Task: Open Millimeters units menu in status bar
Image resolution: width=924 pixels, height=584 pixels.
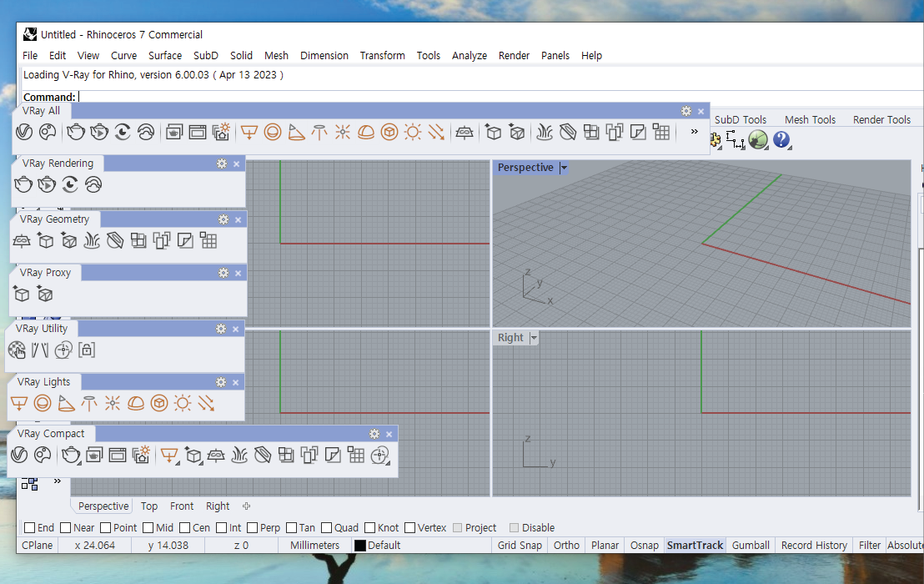Action: click(314, 545)
